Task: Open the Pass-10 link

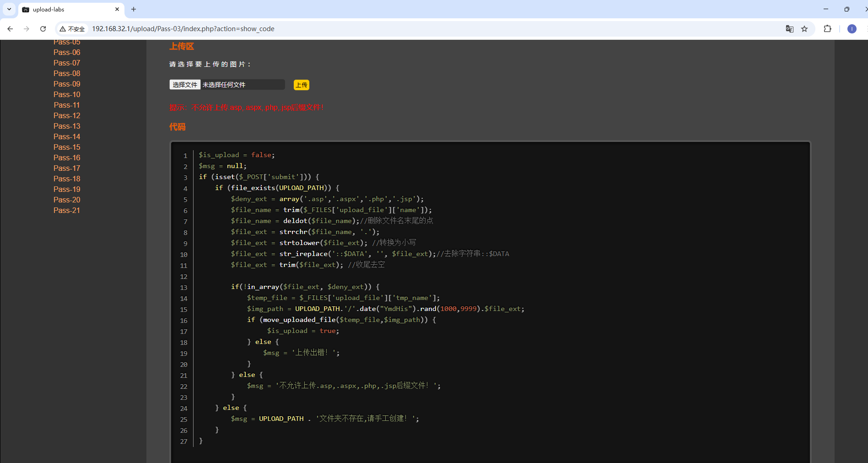Action: coord(67,94)
